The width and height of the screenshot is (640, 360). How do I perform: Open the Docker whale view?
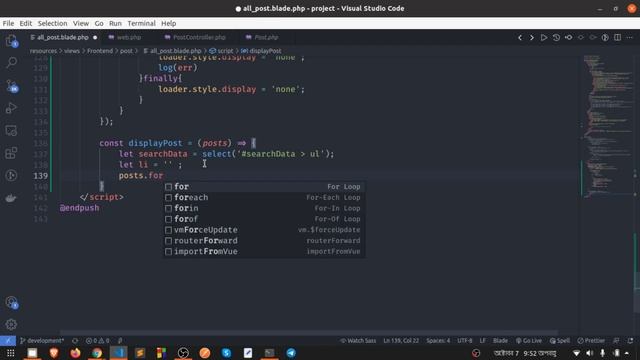[11, 198]
